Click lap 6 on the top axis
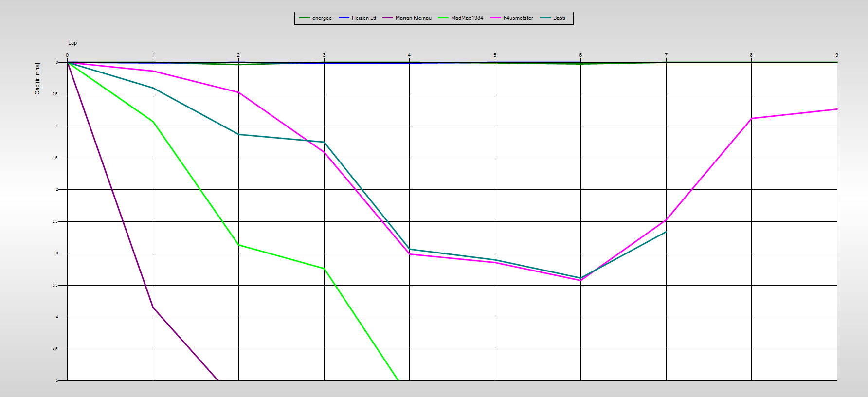The width and height of the screenshot is (868, 397). pyautogui.click(x=580, y=55)
